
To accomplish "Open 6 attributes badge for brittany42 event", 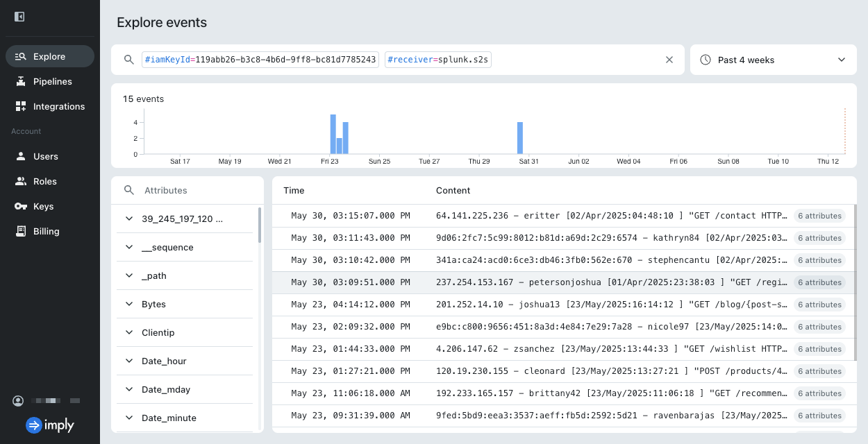I will pyautogui.click(x=819, y=393).
